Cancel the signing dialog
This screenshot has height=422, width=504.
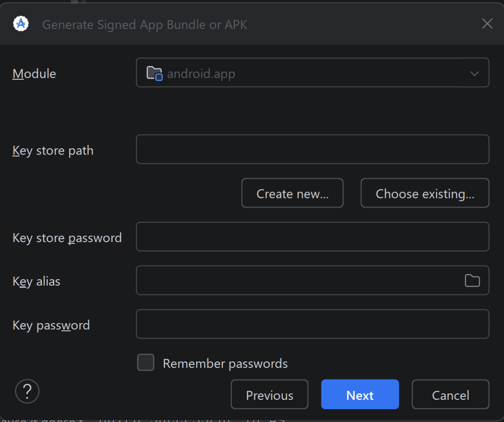point(450,394)
